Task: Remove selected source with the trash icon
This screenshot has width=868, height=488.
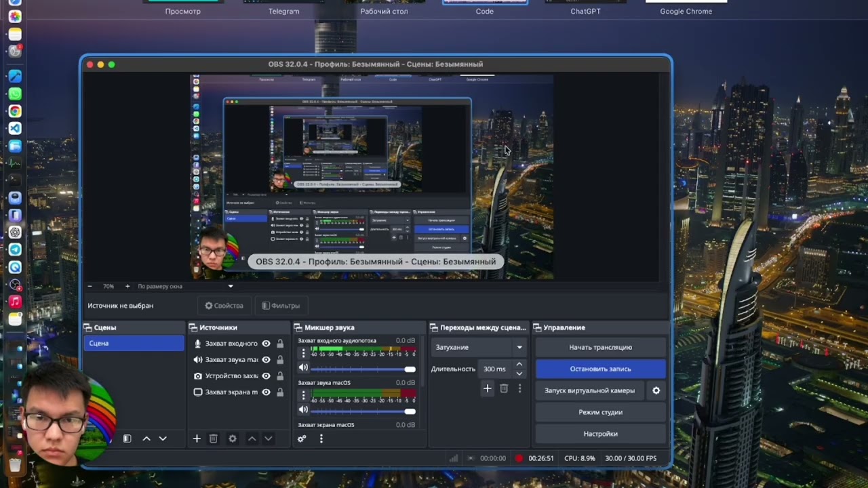Action: pyautogui.click(x=213, y=439)
